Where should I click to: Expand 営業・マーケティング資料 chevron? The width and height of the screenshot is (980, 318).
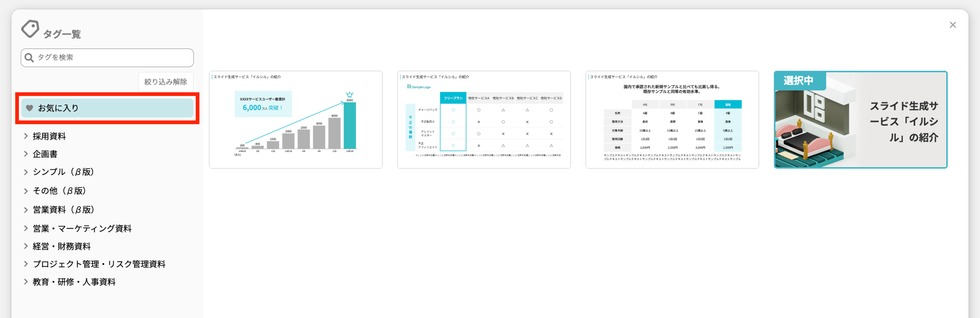pos(26,228)
